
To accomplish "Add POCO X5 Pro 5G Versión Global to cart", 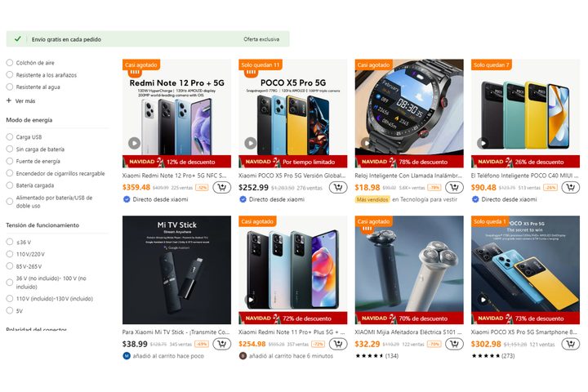I will [x=337, y=188].
